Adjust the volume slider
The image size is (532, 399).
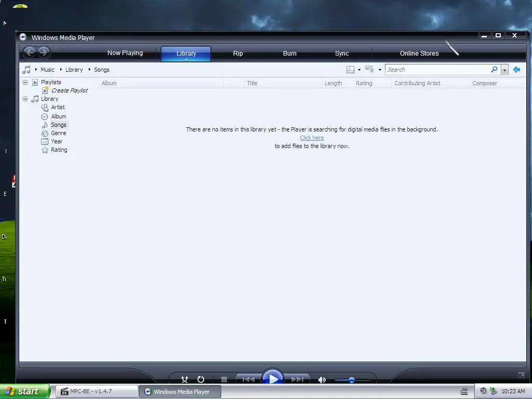352,380
